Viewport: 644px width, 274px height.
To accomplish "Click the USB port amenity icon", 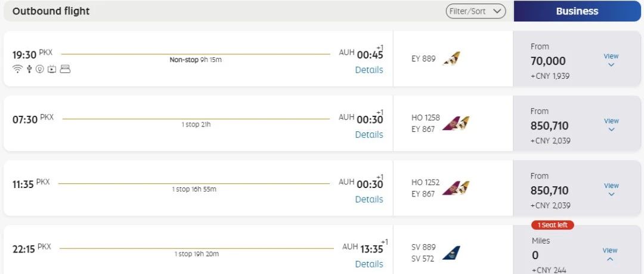I will [29, 69].
